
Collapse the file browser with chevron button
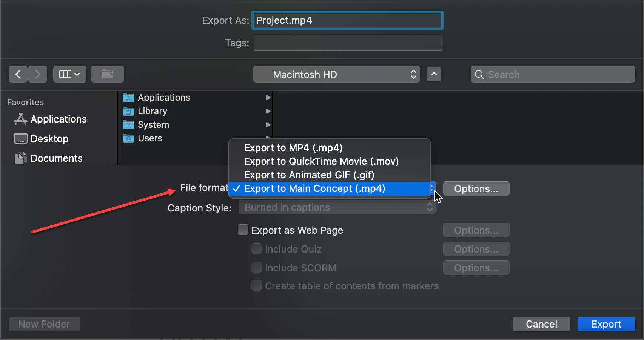[434, 74]
